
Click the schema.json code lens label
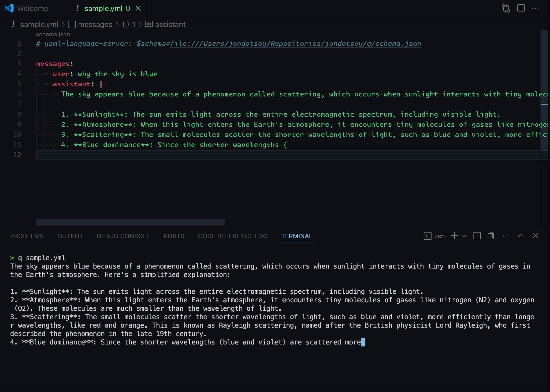53,34
